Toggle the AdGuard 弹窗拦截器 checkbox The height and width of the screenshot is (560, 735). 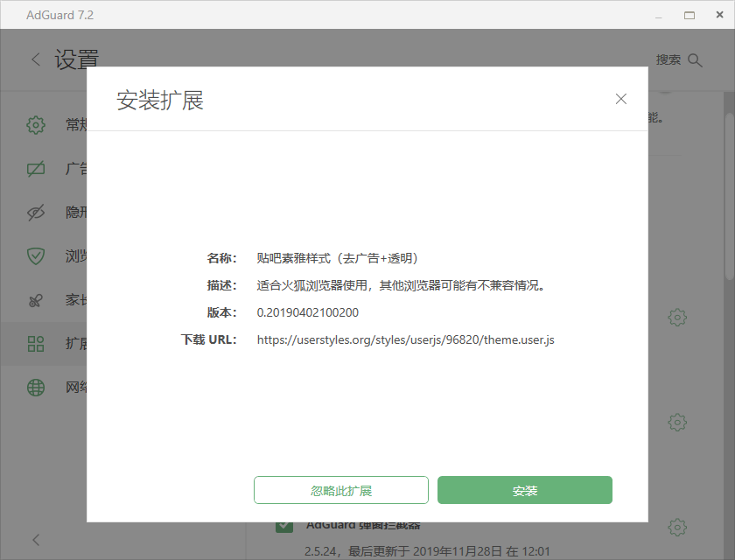tap(284, 527)
